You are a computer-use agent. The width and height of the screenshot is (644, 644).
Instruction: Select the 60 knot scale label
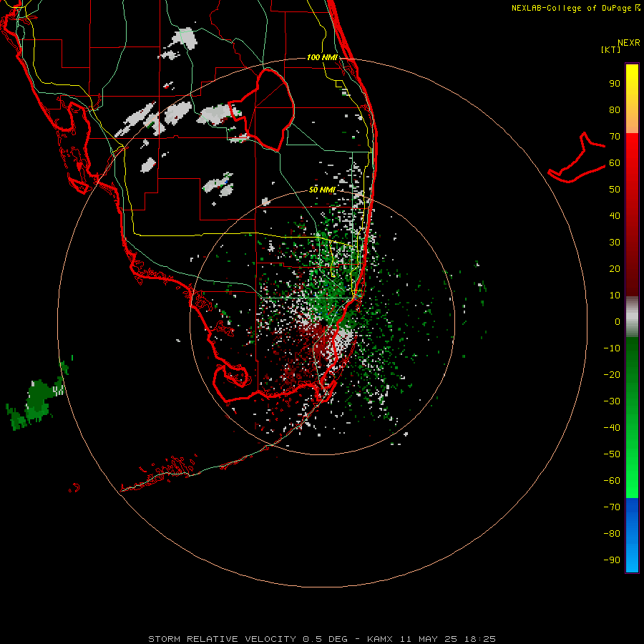tap(615, 163)
